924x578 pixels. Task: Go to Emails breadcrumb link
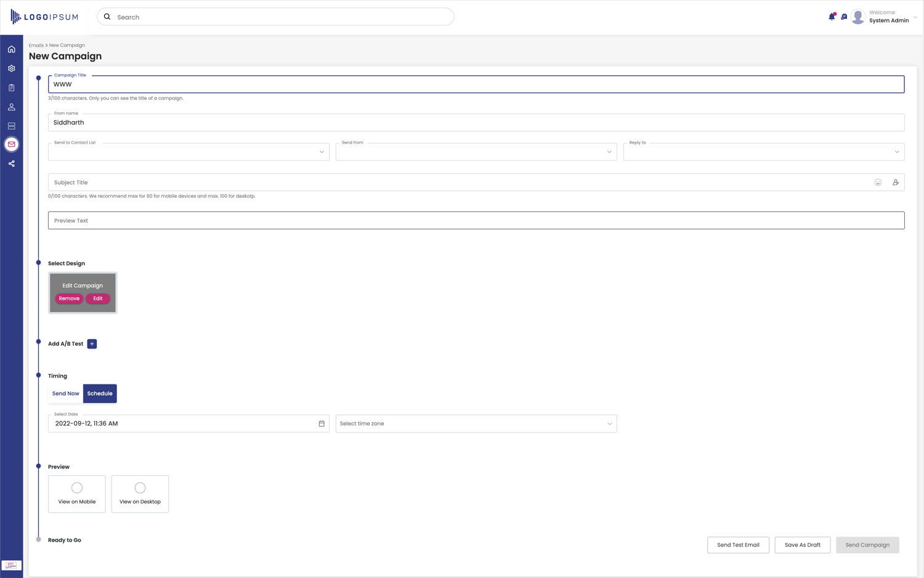(36, 46)
